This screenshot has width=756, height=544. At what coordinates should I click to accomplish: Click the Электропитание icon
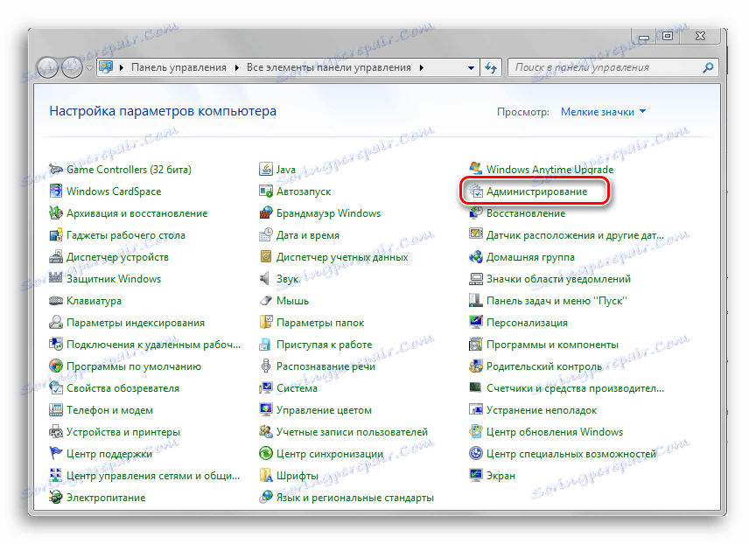[x=56, y=498]
